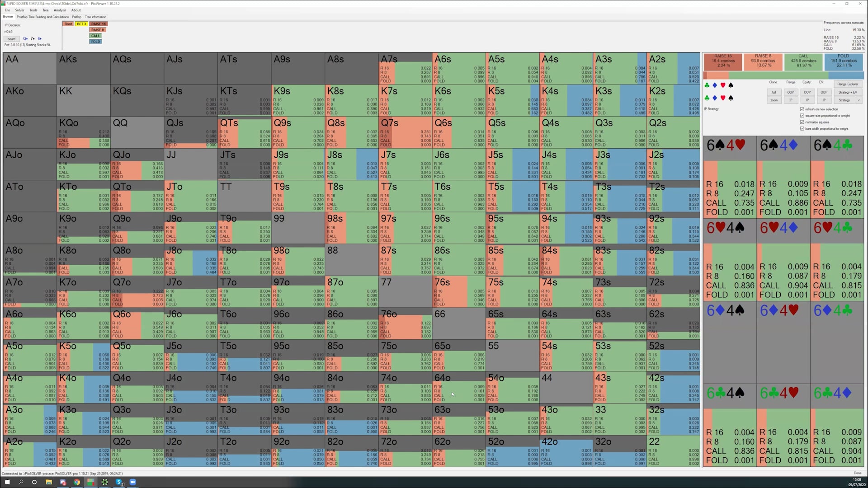Toggle normalize squares option
The image size is (868, 488).
click(802, 122)
